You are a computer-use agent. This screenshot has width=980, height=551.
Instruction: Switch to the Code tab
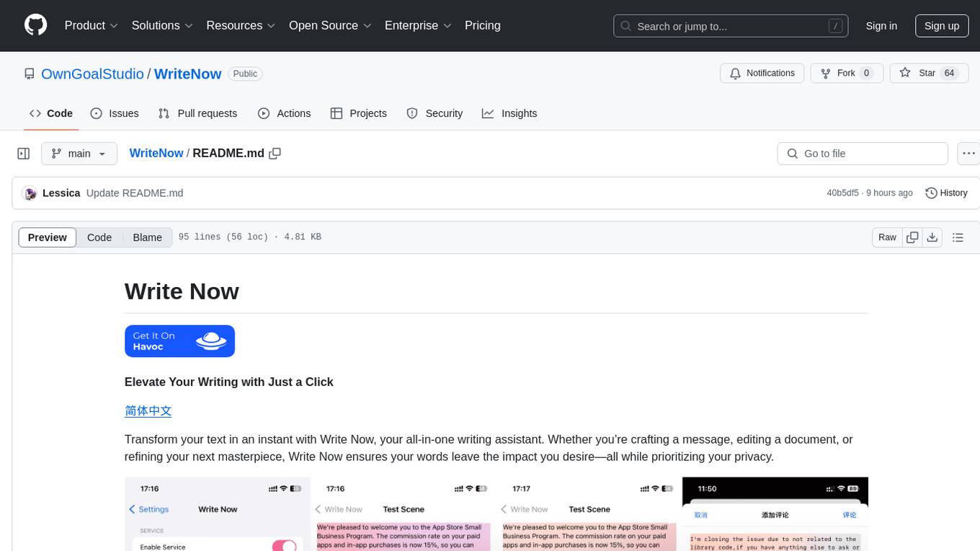coord(51,113)
